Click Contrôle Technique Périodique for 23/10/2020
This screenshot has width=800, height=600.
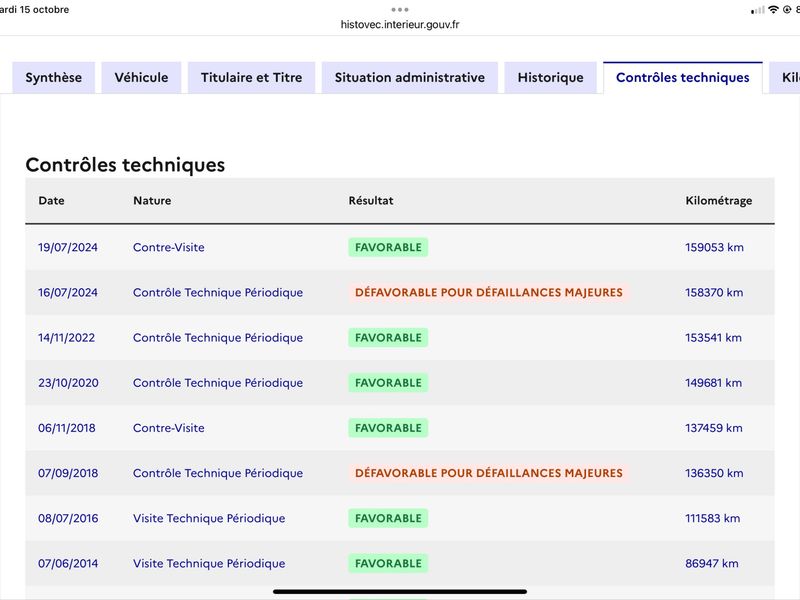point(218,383)
